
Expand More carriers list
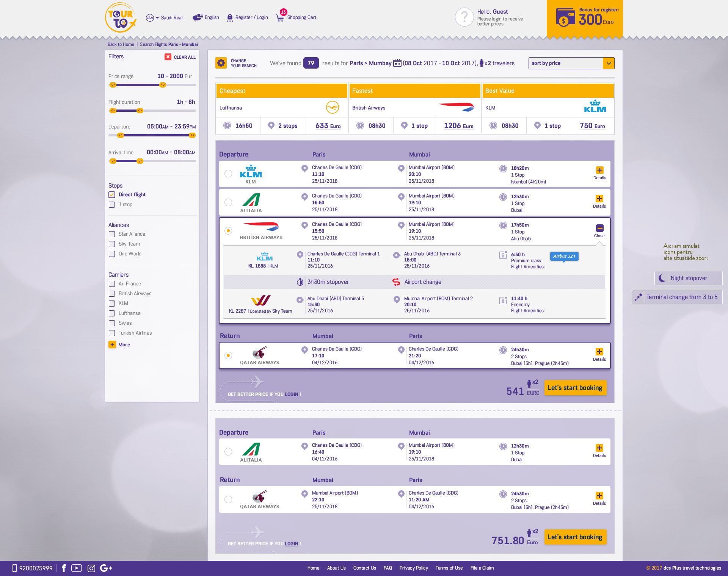119,344
